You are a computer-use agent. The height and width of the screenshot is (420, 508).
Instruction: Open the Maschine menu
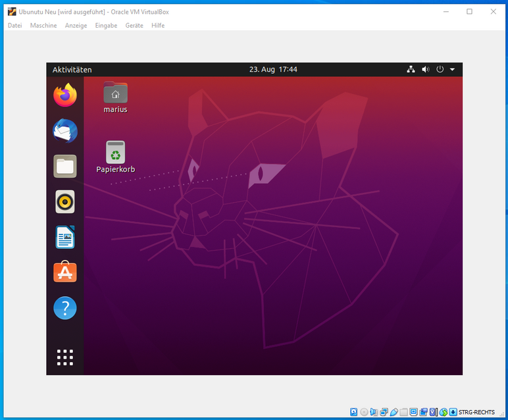[43, 26]
